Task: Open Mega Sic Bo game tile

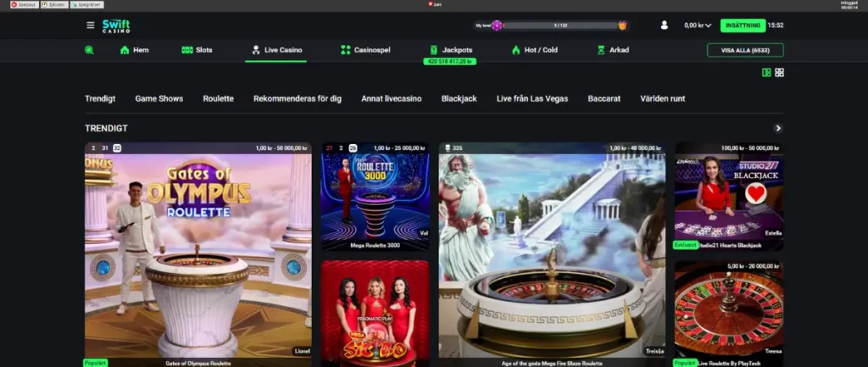Action: pos(376,314)
